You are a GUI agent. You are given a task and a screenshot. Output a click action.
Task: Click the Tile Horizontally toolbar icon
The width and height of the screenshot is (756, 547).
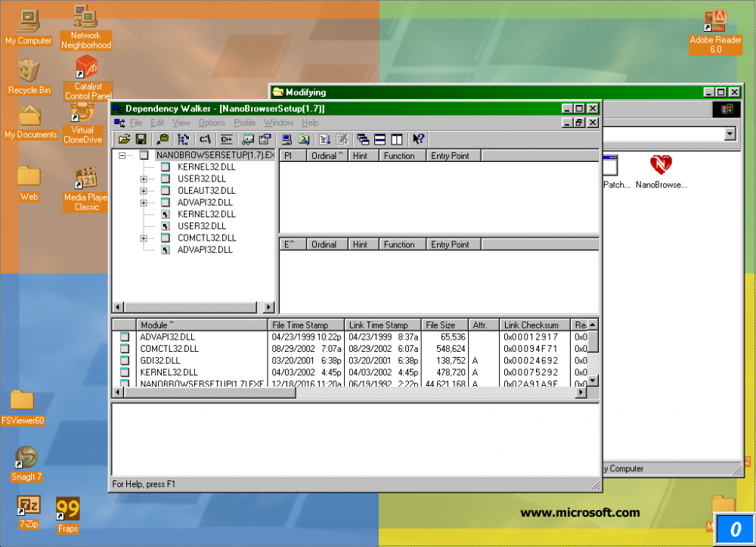(380, 139)
